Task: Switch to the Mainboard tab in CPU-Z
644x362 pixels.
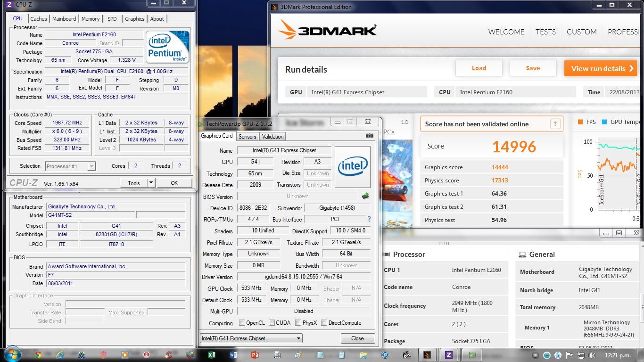Action: [64, 19]
